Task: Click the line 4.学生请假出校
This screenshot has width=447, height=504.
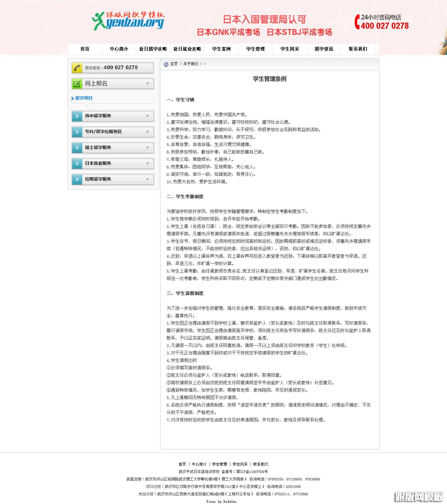Action: tap(182, 360)
